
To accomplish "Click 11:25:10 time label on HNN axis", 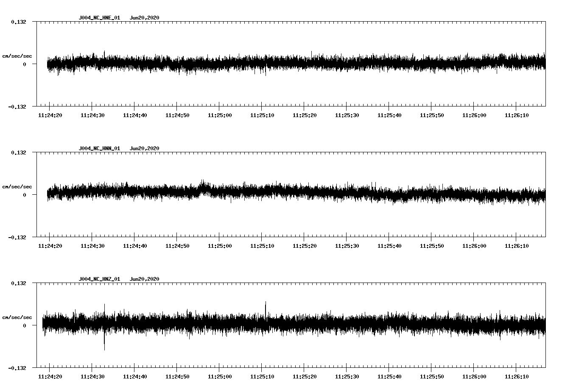I will coord(262,246).
